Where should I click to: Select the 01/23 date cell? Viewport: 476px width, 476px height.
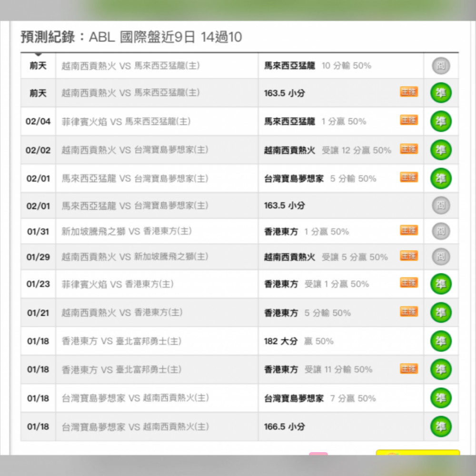click(38, 284)
